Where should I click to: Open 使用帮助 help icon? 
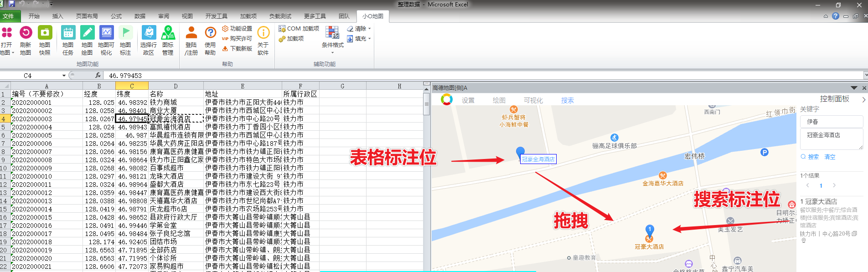(210, 40)
